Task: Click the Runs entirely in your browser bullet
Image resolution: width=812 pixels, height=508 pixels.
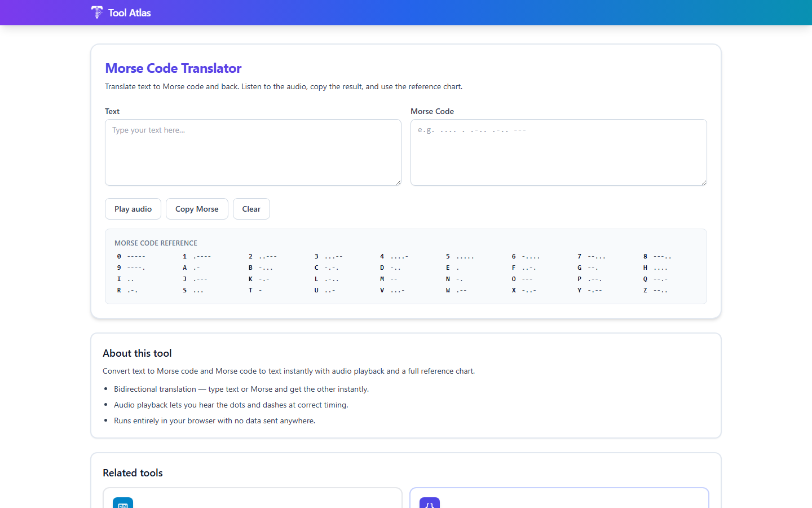Action: (214, 421)
